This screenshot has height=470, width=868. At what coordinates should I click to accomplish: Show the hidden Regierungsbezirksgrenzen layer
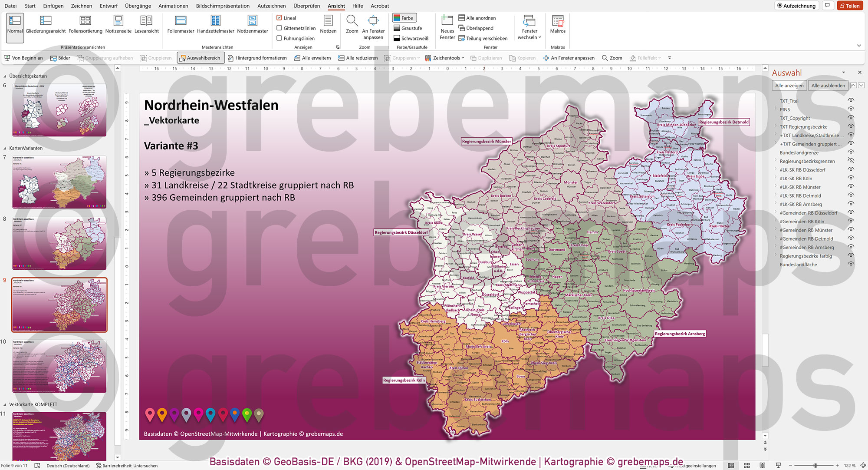850,161
